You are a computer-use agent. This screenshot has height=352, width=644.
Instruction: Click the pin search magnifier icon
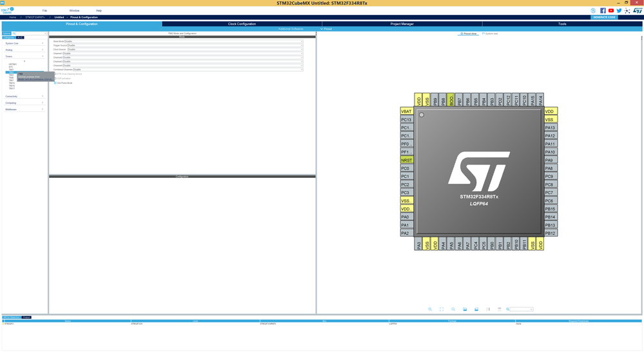point(507,309)
